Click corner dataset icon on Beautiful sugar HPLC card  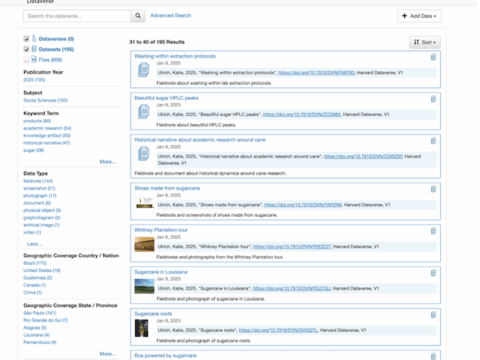click(x=433, y=99)
